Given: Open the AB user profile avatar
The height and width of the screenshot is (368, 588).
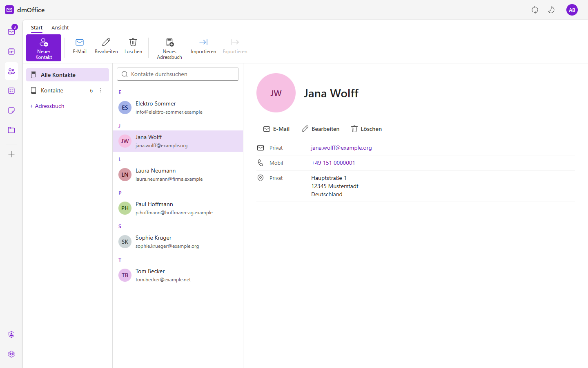Looking at the screenshot, I should point(572,10).
